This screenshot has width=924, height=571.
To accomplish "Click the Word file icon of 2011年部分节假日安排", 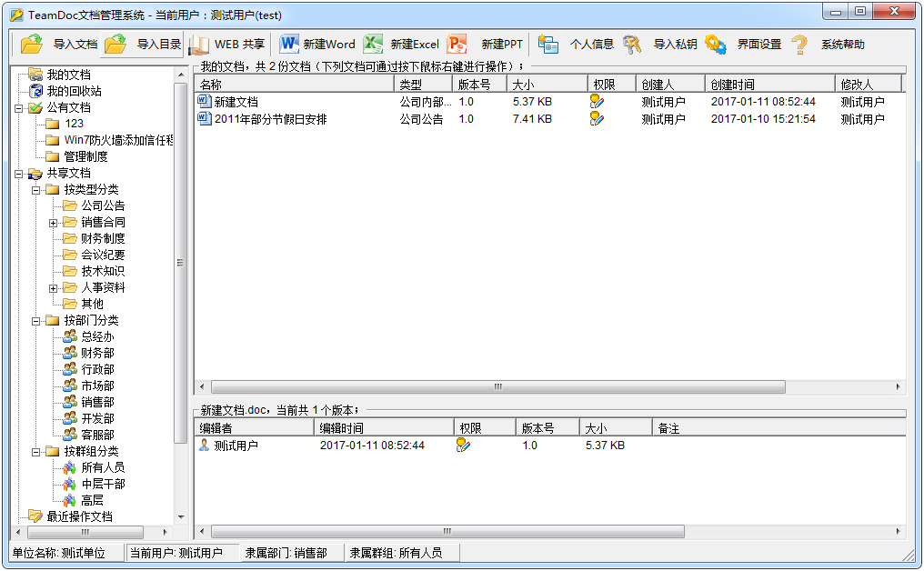I will click(x=205, y=118).
